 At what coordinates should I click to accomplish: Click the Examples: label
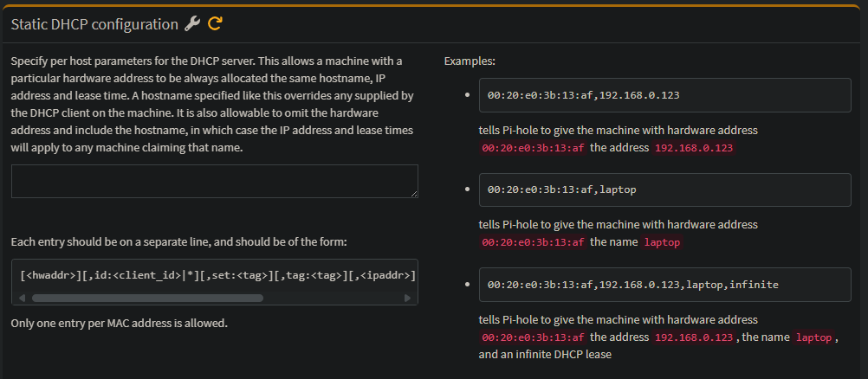(470, 61)
